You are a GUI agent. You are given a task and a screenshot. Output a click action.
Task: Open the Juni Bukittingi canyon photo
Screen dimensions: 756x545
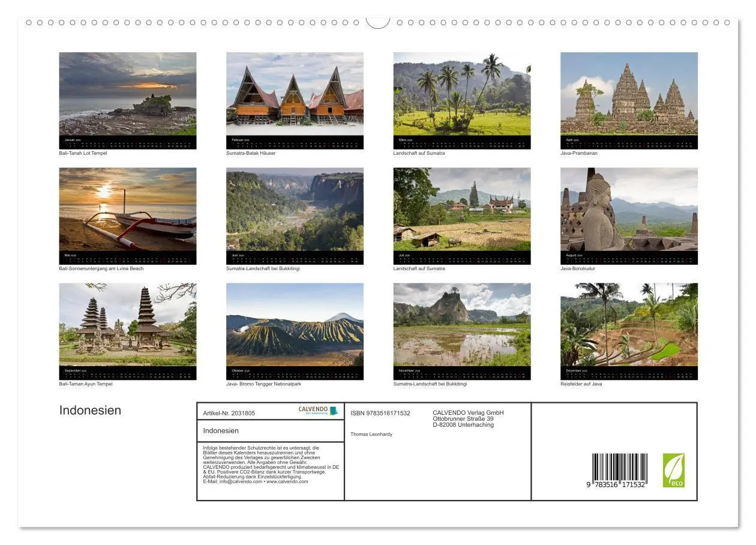point(295,209)
